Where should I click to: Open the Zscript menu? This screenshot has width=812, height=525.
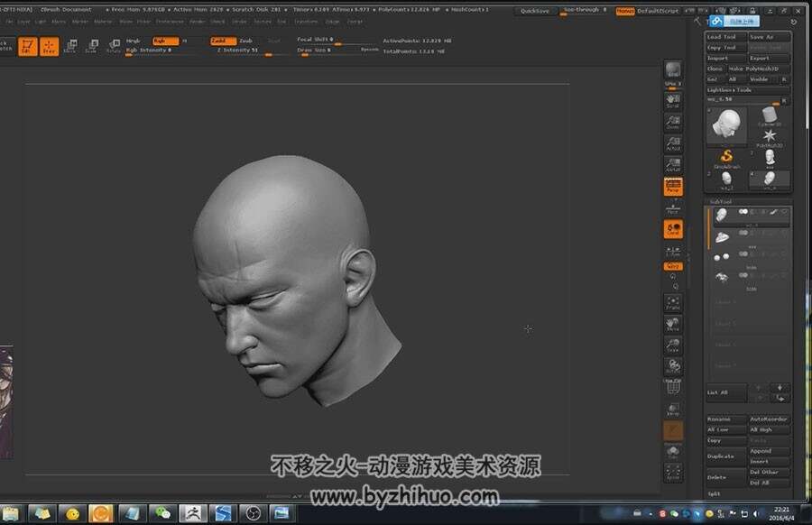click(x=355, y=22)
